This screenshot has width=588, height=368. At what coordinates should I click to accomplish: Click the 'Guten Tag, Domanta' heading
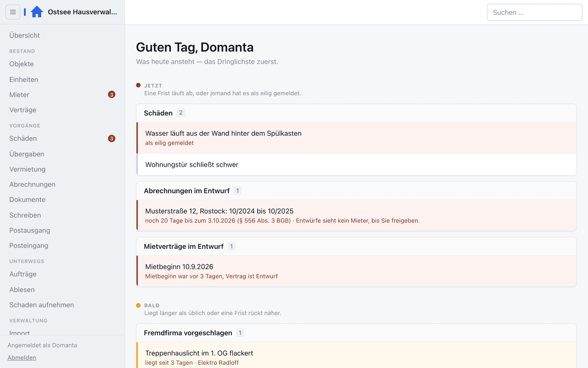[x=195, y=47]
